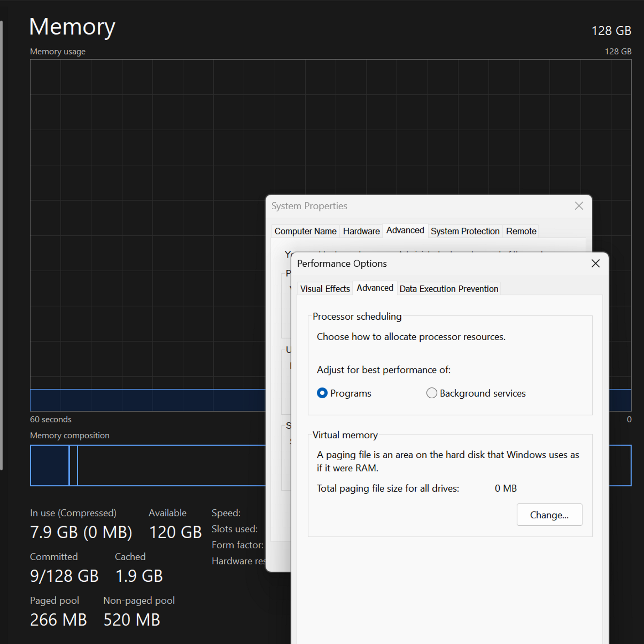Viewport: 644px width, 644px height.
Task: Select the Advanced tab in Performance Options
Action: pyautogui.click(x=375, y=288)
